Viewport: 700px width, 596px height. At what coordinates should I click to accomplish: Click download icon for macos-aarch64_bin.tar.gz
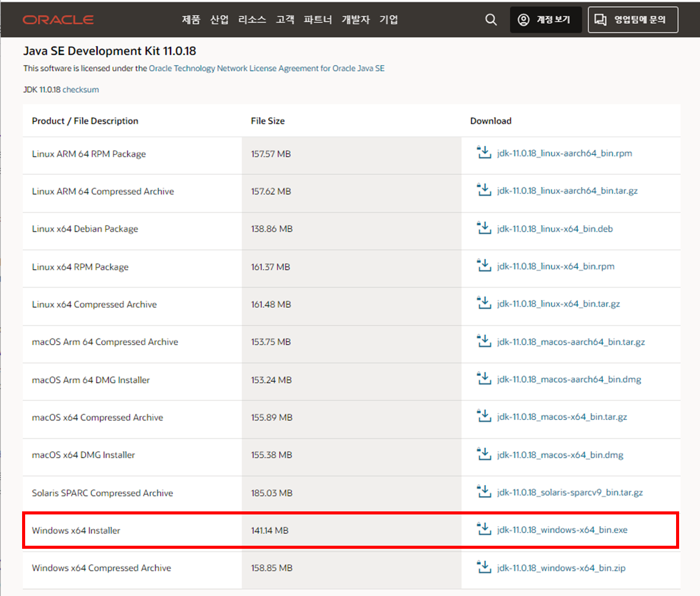[484, 341]
